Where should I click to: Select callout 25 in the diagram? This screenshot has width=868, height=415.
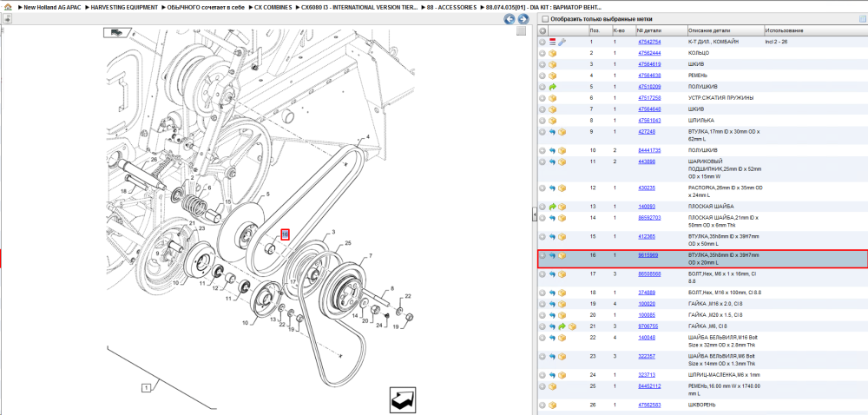(348, 243)
